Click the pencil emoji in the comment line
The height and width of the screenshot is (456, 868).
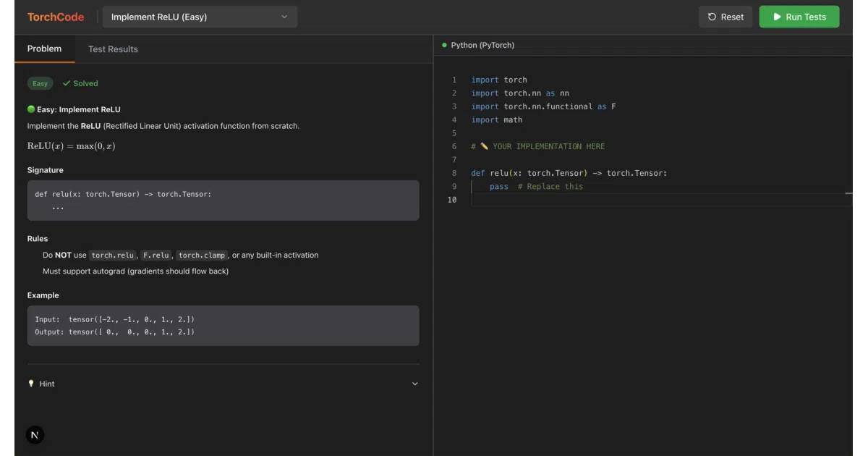click(485, 146)
